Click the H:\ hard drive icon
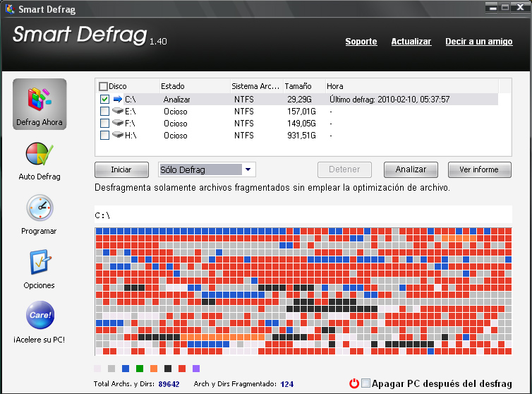Viewport: 532px width, 394px height. point(118,134)
